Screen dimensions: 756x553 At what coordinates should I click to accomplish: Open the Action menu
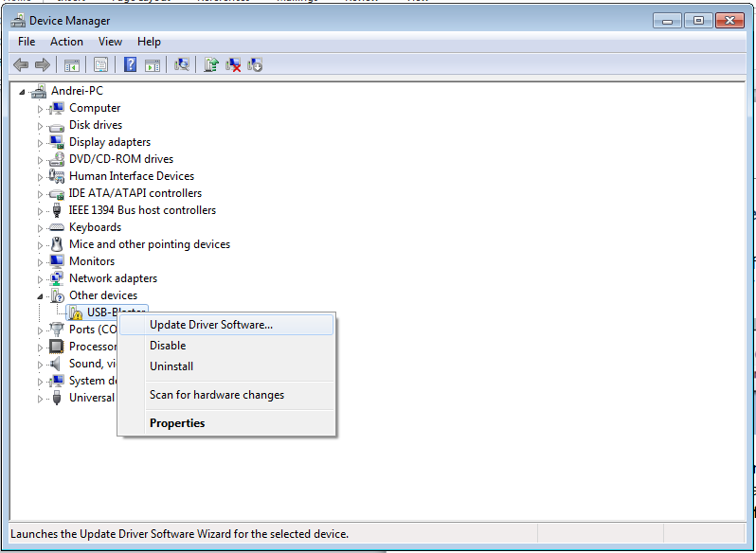pos(66,42)
